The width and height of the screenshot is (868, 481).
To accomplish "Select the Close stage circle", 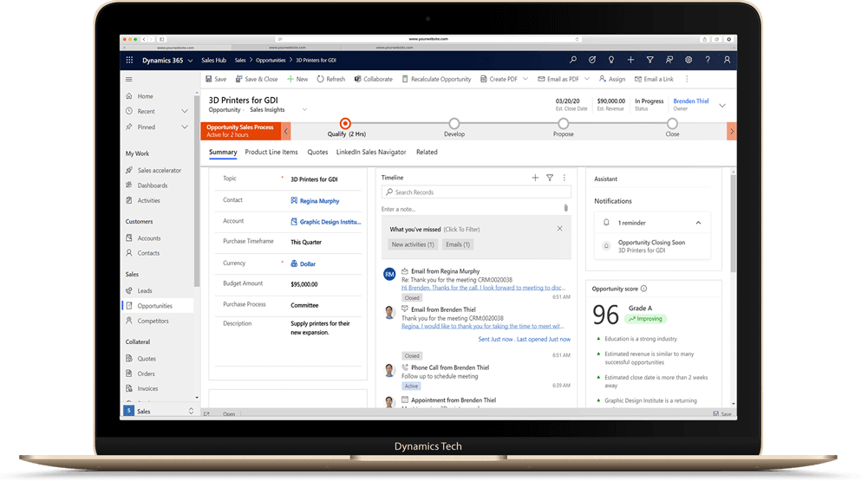I will pos(672,123).
